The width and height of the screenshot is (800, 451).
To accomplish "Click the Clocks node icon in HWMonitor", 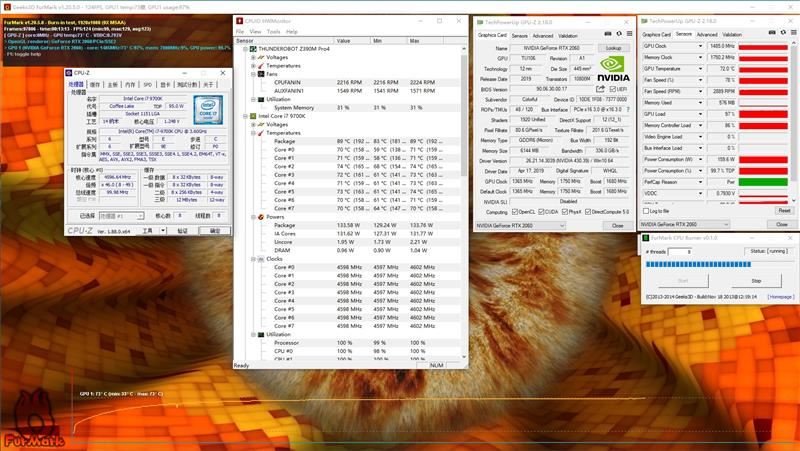I will coord(261,259).
